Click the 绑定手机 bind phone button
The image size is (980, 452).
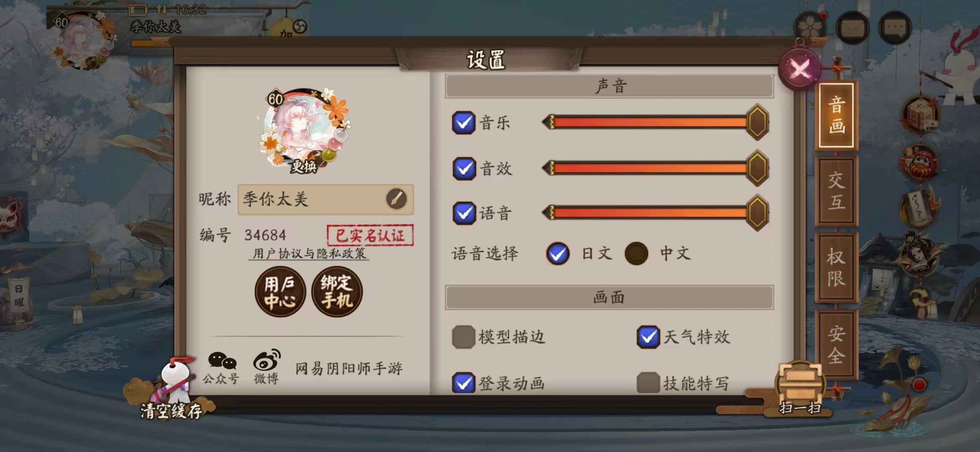click(x=337, y=292)
